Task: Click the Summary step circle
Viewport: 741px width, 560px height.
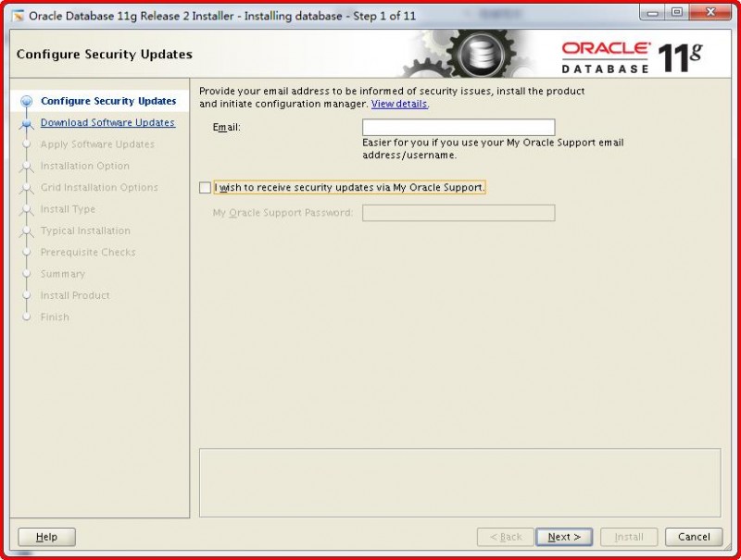Action: (x=27, y=274)
